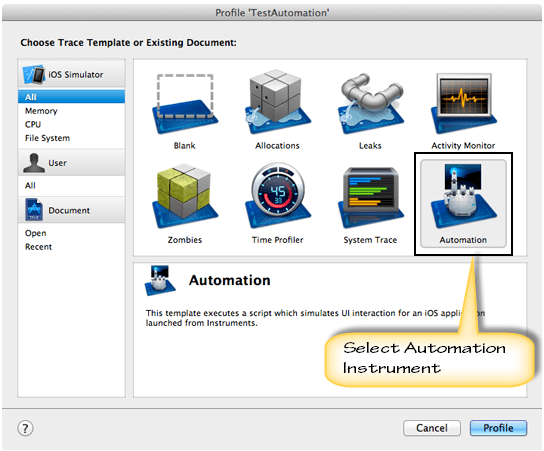This screenshot has height=451, width=544.
Task: Click the window title Profile 'TestAutomation'
Action: (272, 13)
